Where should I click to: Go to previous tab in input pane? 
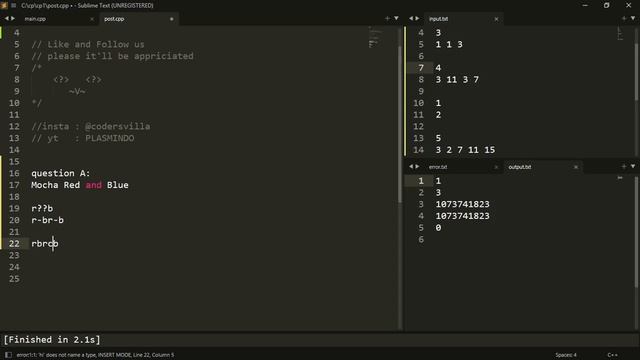click(411, 18)
